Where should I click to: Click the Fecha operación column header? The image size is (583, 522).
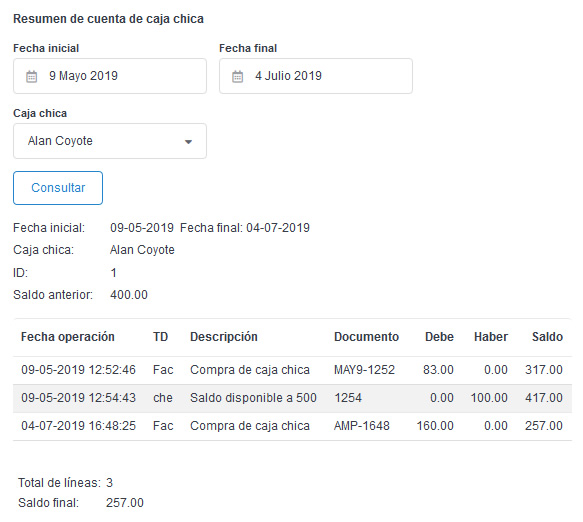pos(68,337)
